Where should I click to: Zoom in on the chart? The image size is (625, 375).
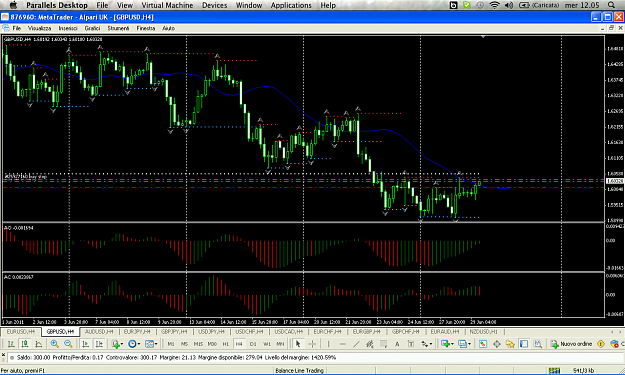point(55,344)
